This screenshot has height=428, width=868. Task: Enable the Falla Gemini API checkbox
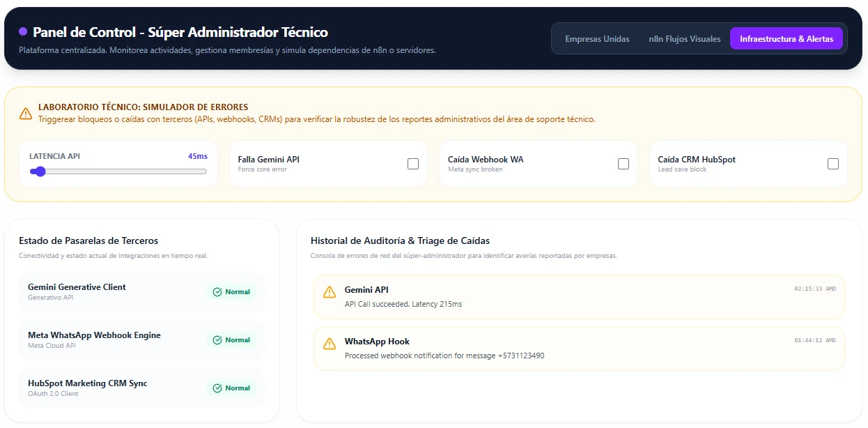click(x=413, y=164)
